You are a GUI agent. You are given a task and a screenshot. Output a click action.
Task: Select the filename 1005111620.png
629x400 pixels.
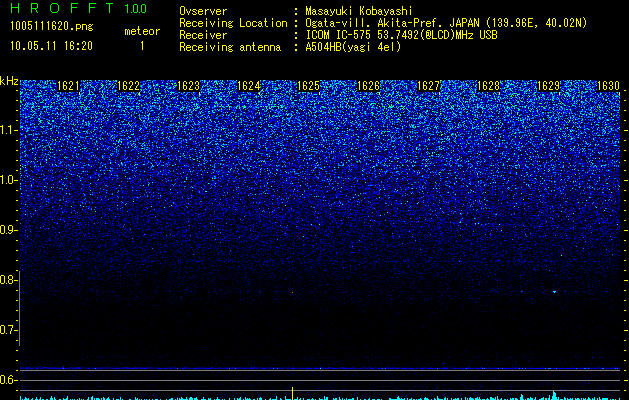point(52,26)
